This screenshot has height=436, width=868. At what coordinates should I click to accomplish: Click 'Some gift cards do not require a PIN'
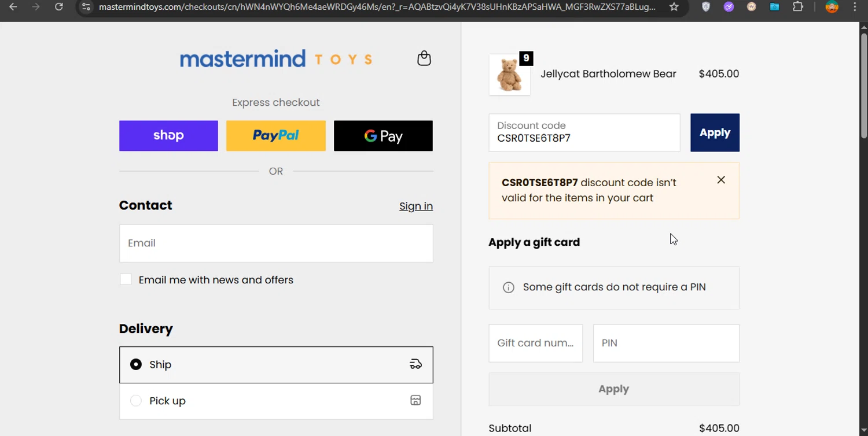[x=615, y=287]
